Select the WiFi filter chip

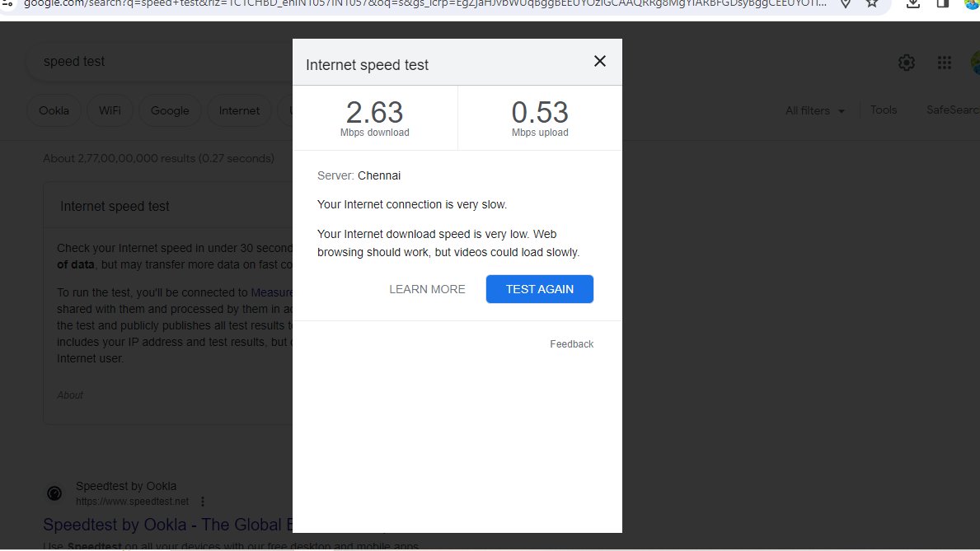click(110, 110)
